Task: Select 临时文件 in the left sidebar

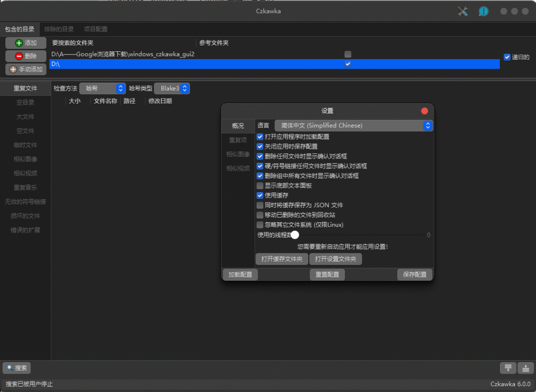Action: tap(25, 145)
